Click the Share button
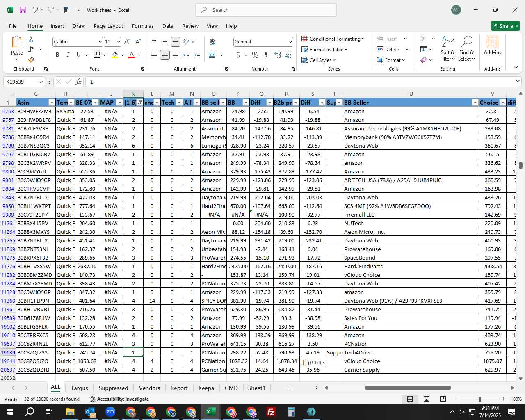This screenshot has width=525, height=420. [505, 26]
